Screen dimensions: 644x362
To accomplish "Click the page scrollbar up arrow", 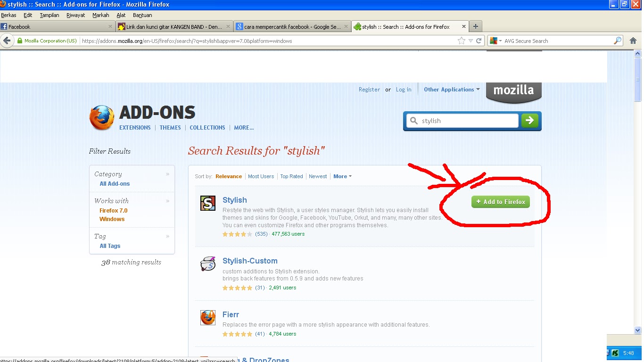I will click(x=638, y=55).
